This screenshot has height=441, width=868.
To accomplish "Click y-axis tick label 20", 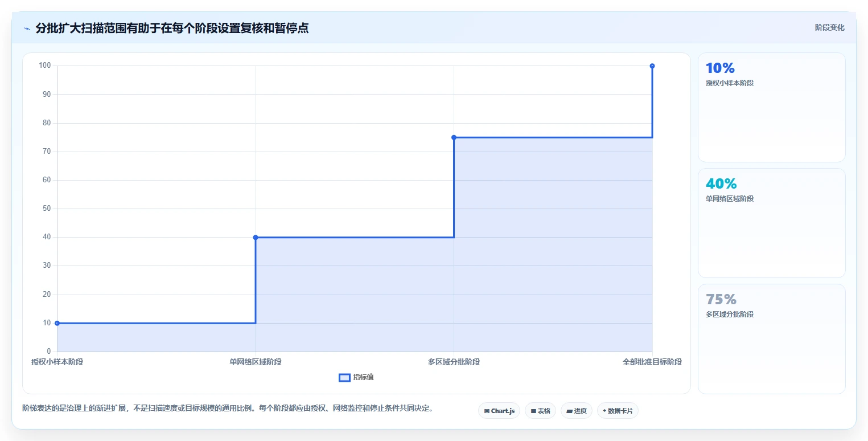I will pyautogui.click(x=47, y=294).
